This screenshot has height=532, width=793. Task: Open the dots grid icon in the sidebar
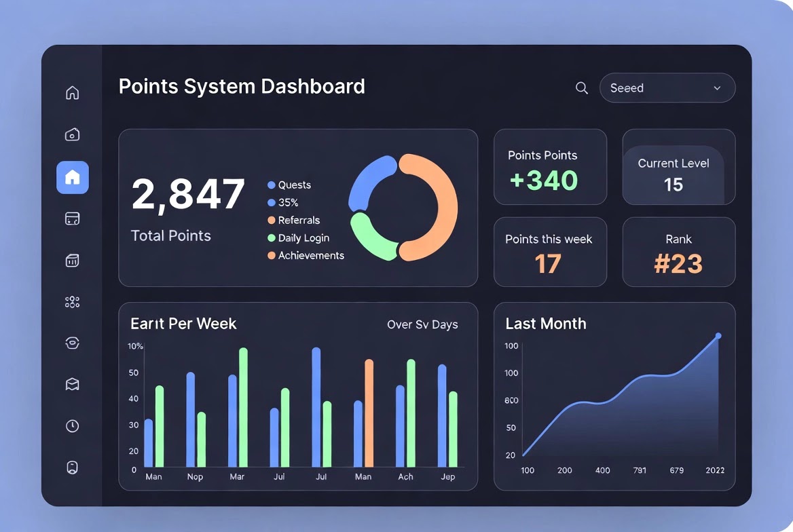click(73, 302)
